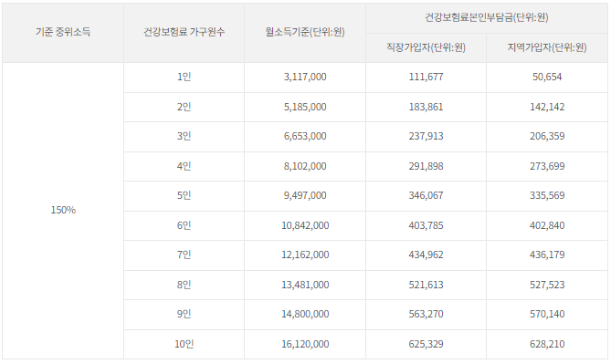
Task: Select the 5인 household row label
Action: point(184,195)
